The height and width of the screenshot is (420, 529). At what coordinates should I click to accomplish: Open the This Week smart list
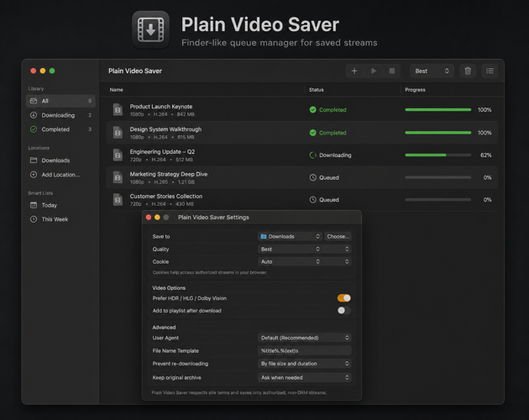[60, 219]
